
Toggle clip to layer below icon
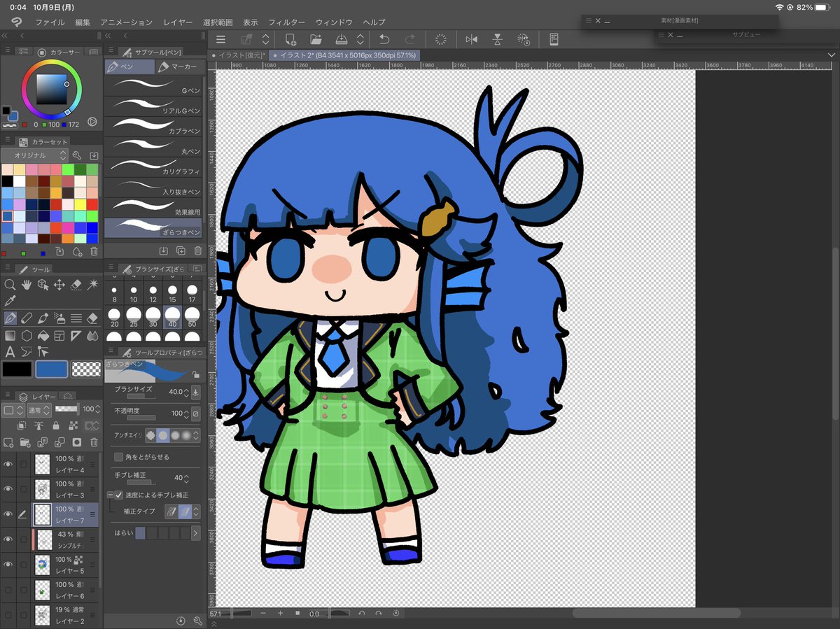point(20,425)
